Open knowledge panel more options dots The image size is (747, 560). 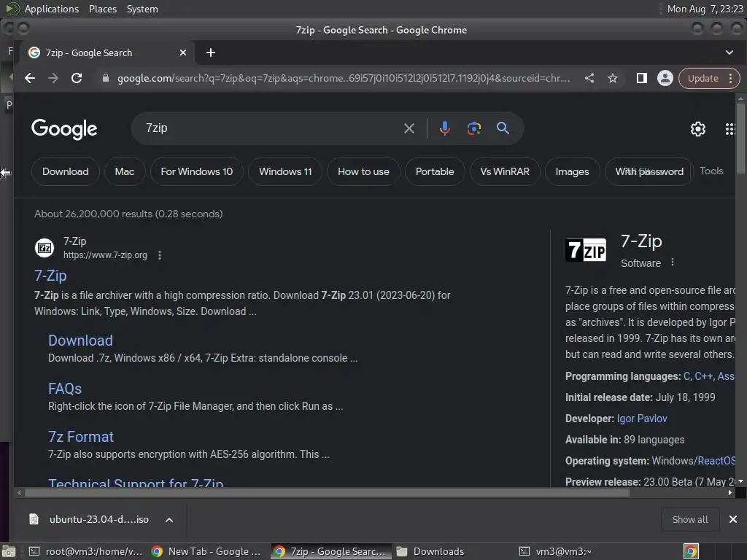[x=672, y=262]
